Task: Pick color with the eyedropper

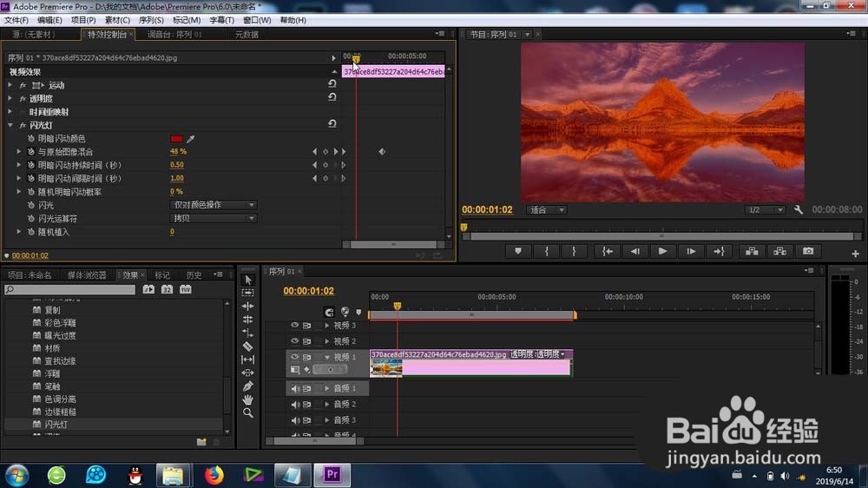Action: point(190,138)
